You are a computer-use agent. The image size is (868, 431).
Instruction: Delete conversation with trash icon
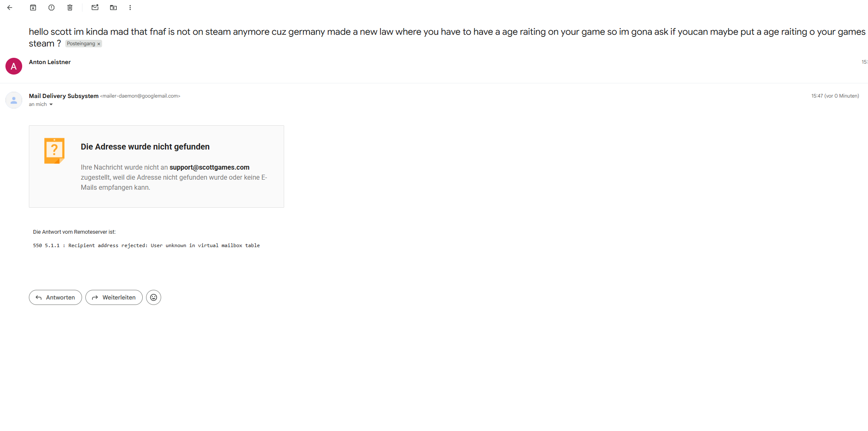click(x=70, y=8)
